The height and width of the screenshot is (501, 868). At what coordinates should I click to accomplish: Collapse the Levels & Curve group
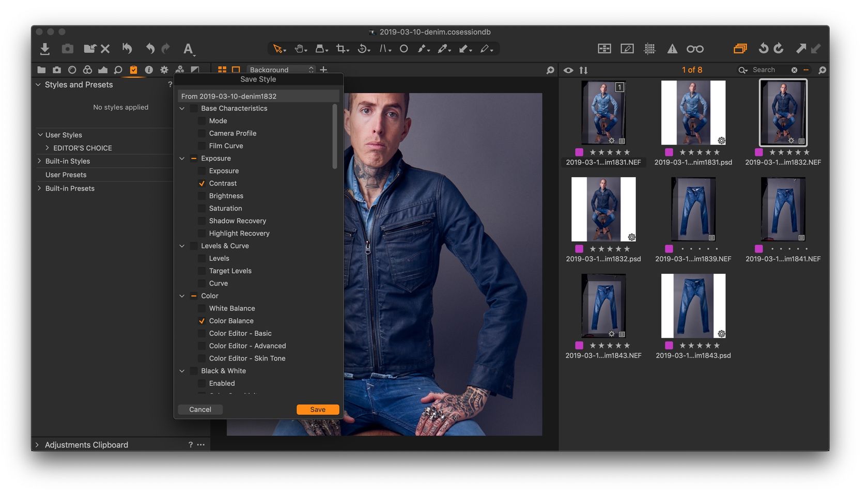(x=182, y=246)
